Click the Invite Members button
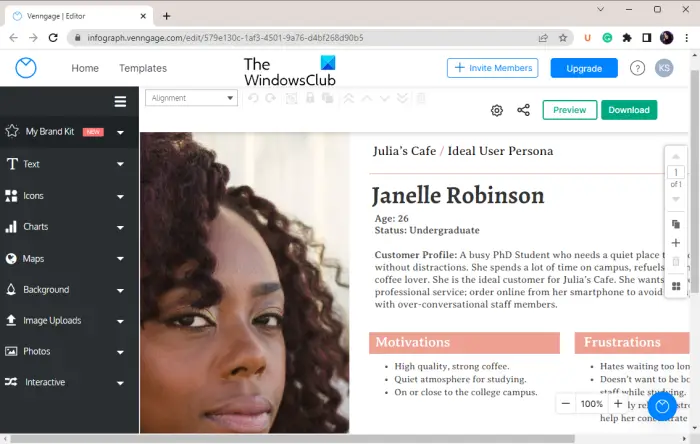This screenshot has width=700, height=444. (x=492, y=68)
